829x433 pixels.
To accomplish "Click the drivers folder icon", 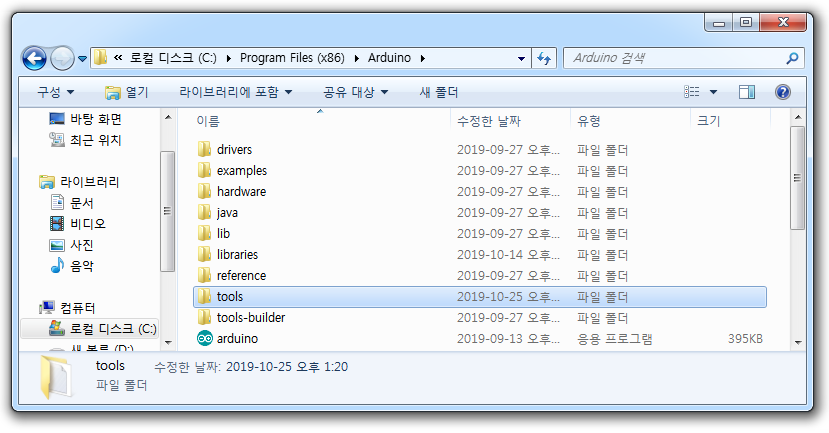I will pyautogui.click(x=204, y=149).
